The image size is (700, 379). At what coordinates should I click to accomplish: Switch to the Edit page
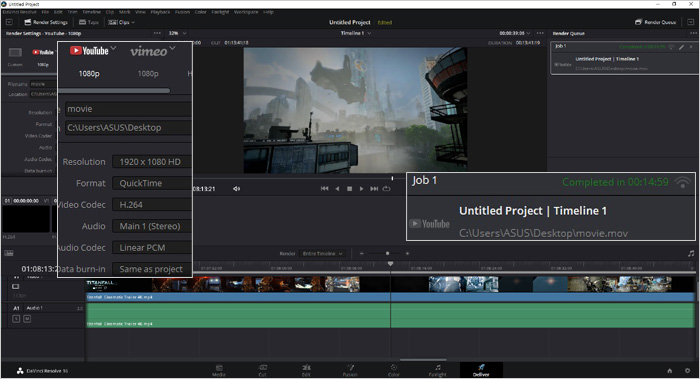pyautogui.click(x=306, y=371)
